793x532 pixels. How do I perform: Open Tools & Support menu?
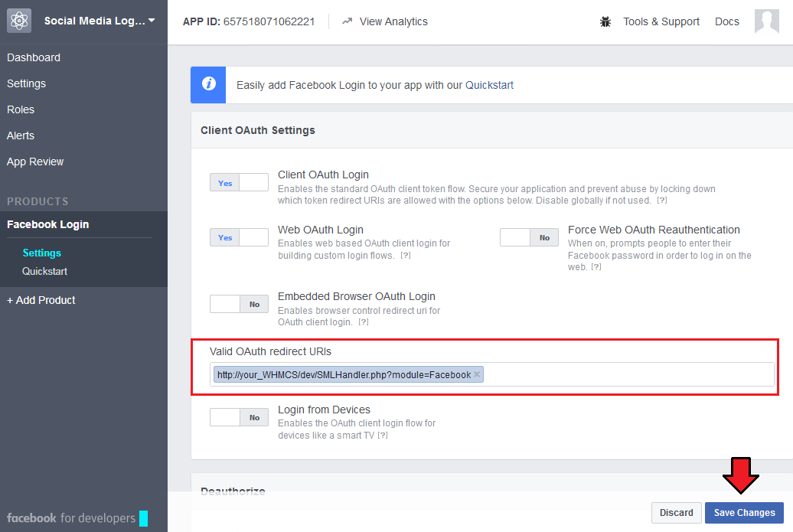point(661,21)
